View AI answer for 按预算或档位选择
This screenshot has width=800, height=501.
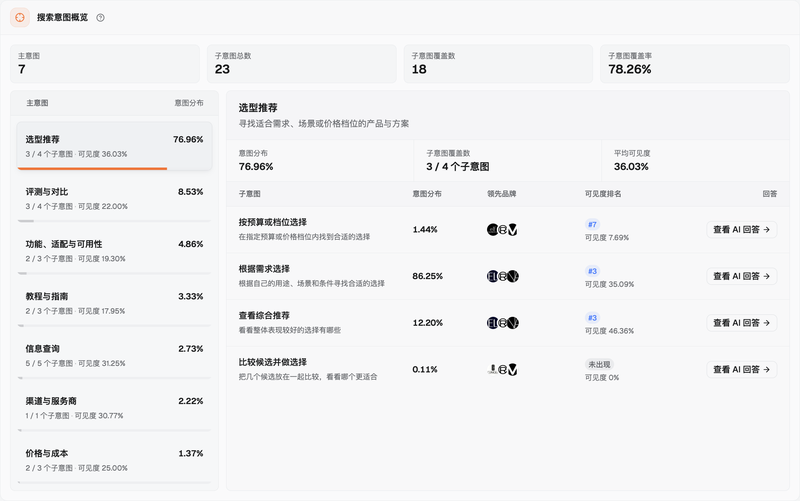click(741, 230)
